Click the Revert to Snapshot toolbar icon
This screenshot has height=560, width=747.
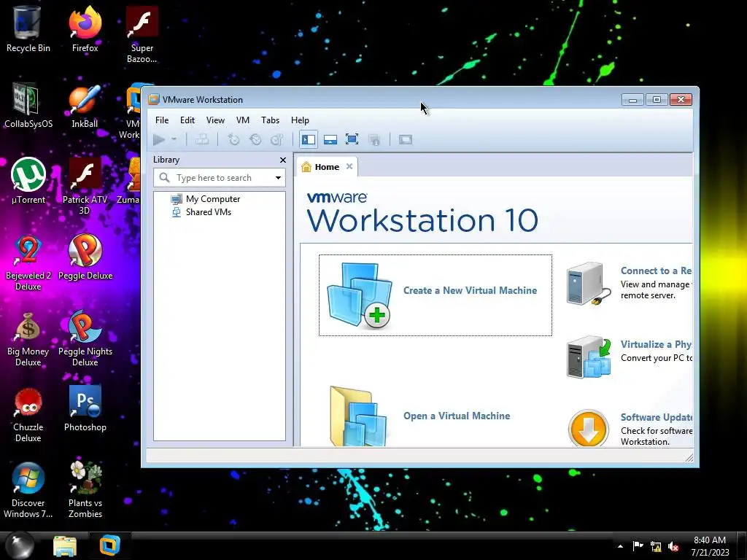(x=255, y=139)
